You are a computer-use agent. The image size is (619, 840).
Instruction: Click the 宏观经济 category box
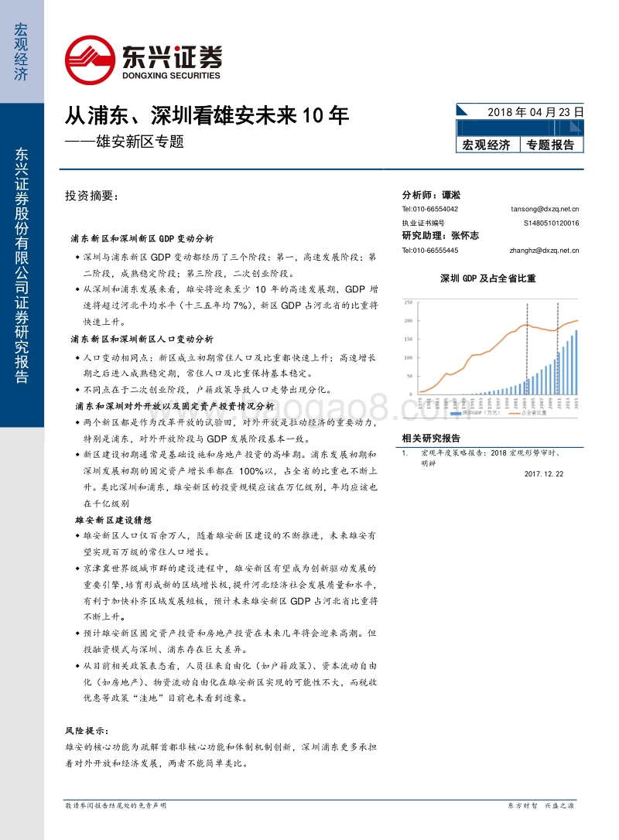(487, 145)
